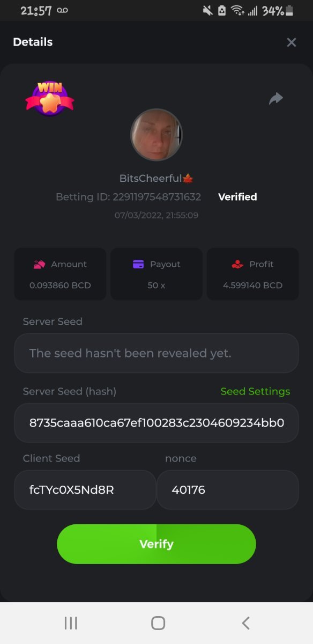
Task: Focus the nonce field showing 40176
Action: 228,489
